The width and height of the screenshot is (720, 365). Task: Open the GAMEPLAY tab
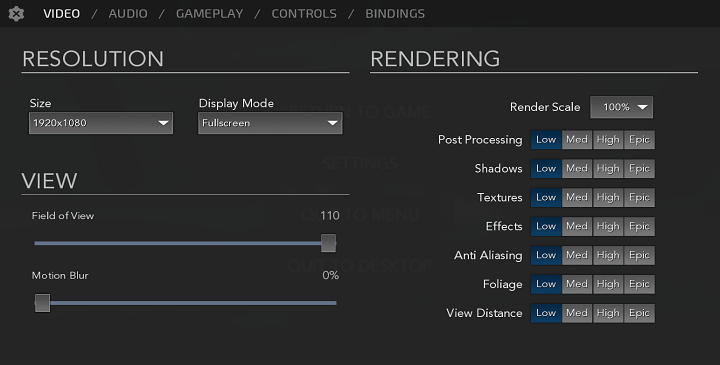pyautogui.click(x=209, y=14)
